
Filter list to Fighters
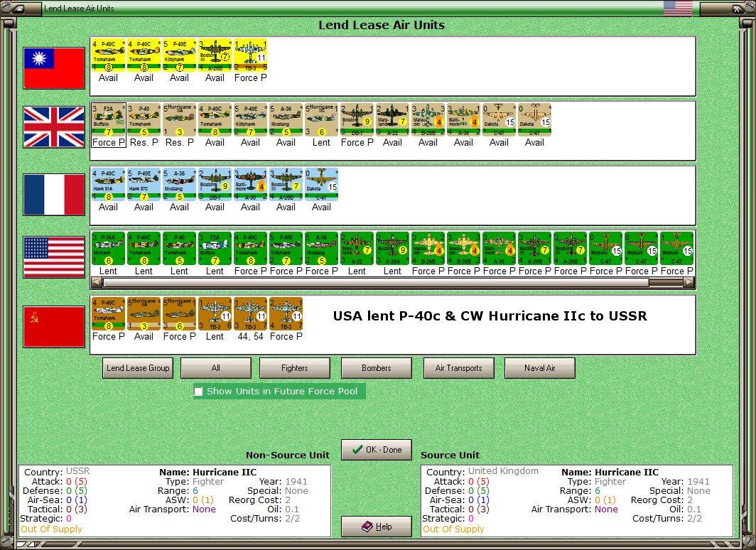(295, 368)
